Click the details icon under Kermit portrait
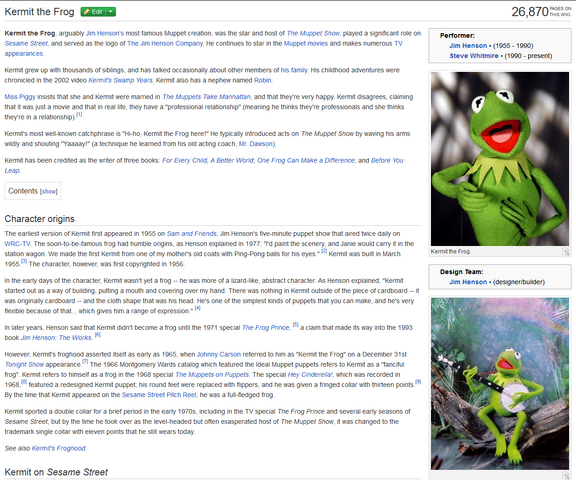This screenshot has width=576, height=480. 566,252
